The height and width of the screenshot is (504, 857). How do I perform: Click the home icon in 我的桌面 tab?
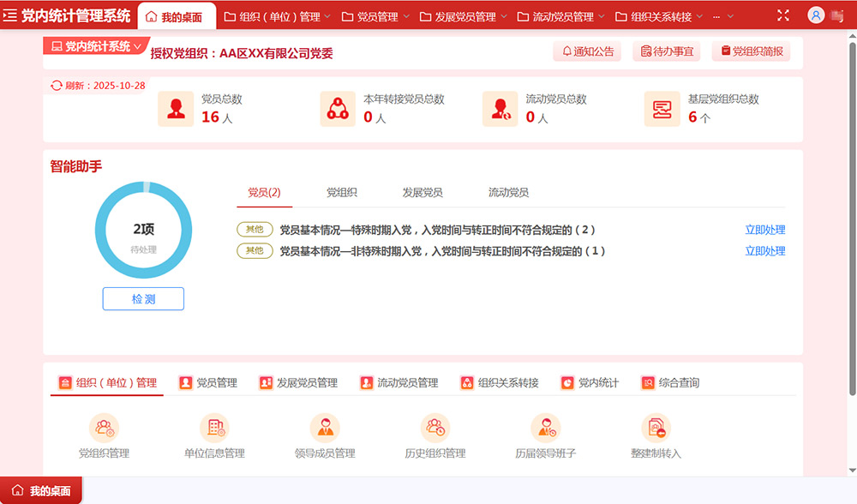(x=152, y=17)
